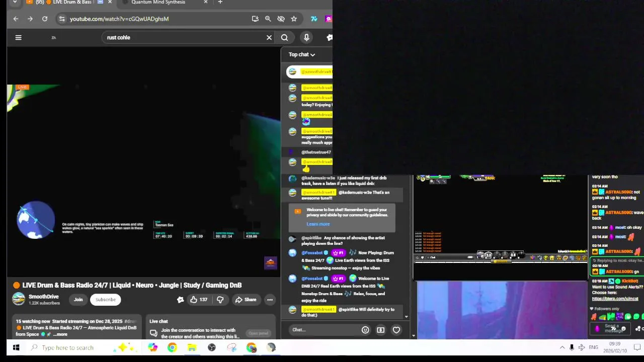Expand description with '...more' link
The image size is (644, 362).
point(60,334)
